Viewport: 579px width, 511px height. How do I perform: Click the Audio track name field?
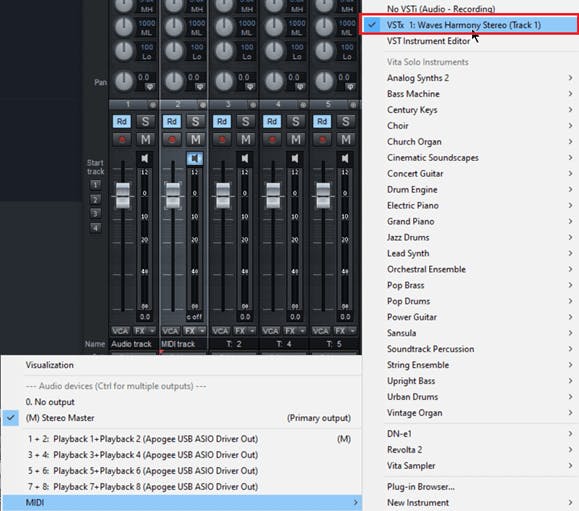134,344
